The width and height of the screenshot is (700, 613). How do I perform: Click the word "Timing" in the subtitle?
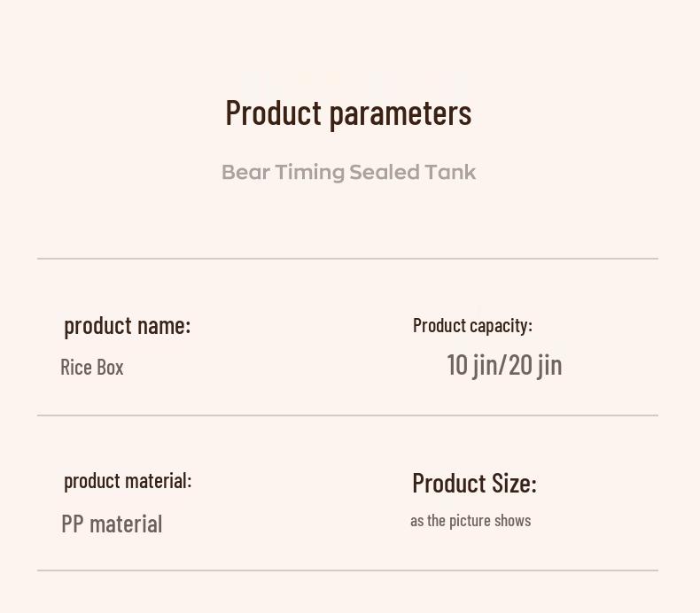(309, 173)
